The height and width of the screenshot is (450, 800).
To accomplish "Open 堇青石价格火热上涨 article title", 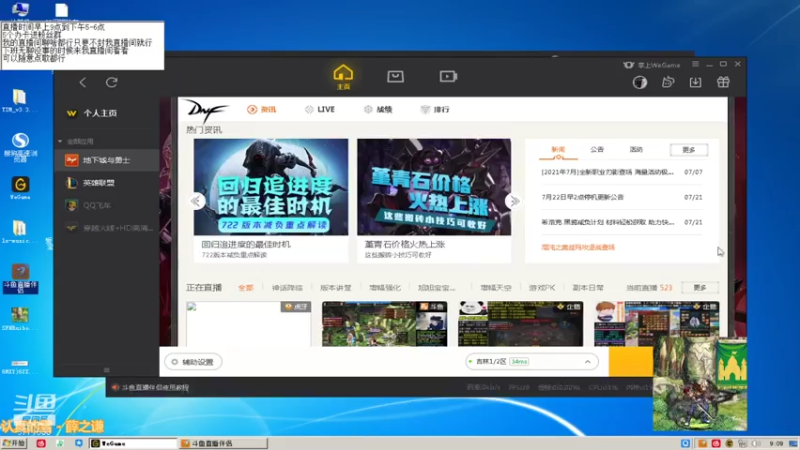I will 405,244.
